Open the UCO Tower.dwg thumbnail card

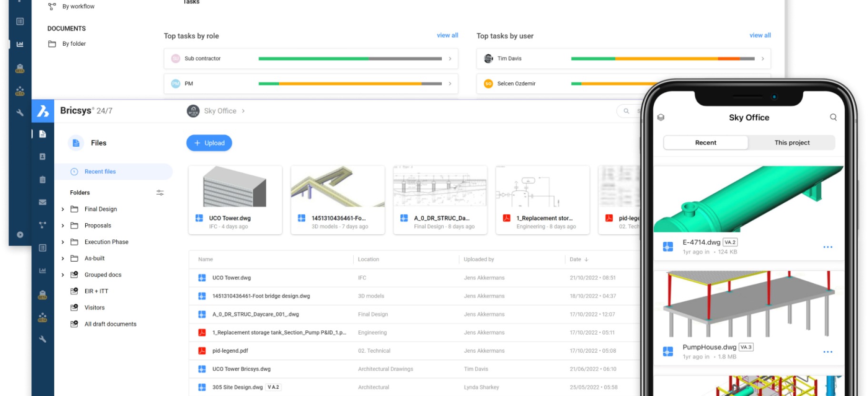(x=235, y=200)
